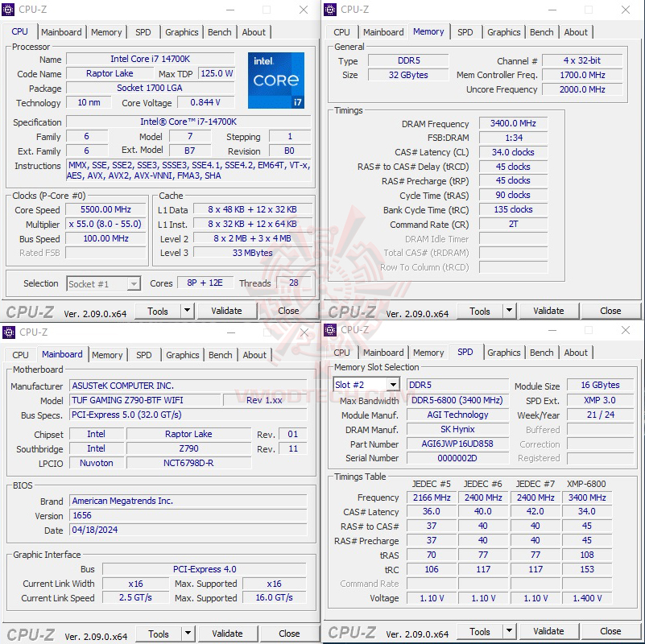
Task: Click the CPU-Z app icon in top-right Memory window
Action: (330, 9)
